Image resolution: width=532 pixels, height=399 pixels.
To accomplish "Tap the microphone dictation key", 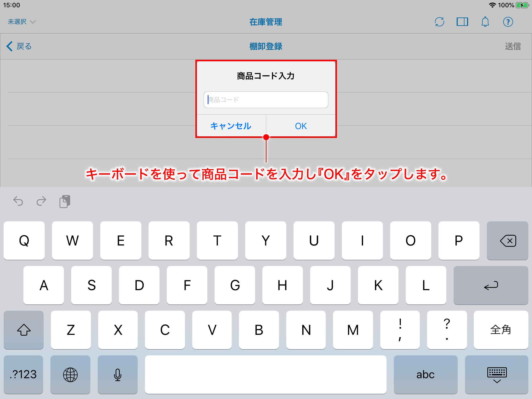I will tap(118, 375).
